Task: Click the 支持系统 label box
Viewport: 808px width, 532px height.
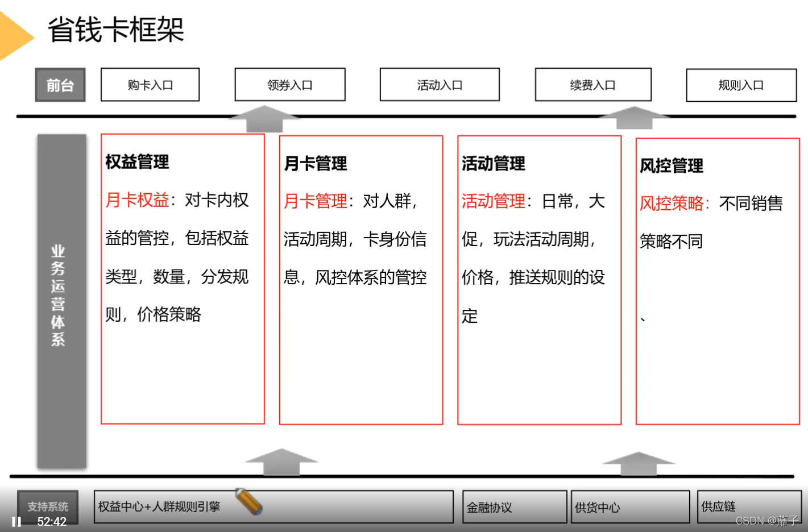Action: click(48, 506)
